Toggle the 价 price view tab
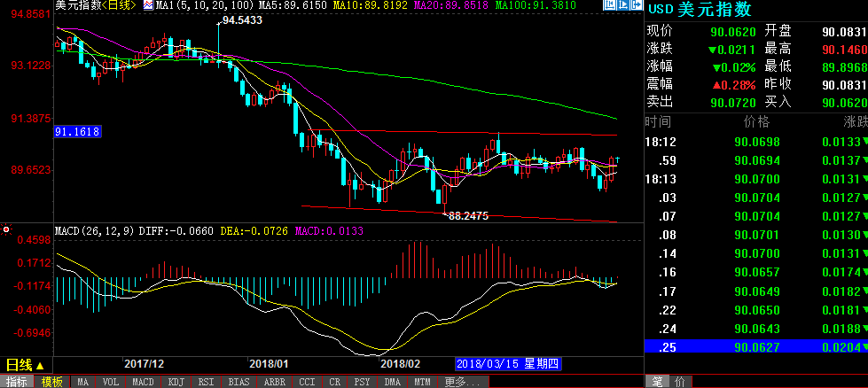Image resolution: width=868 pixels, height=388 pixels. tap(679, 382)
